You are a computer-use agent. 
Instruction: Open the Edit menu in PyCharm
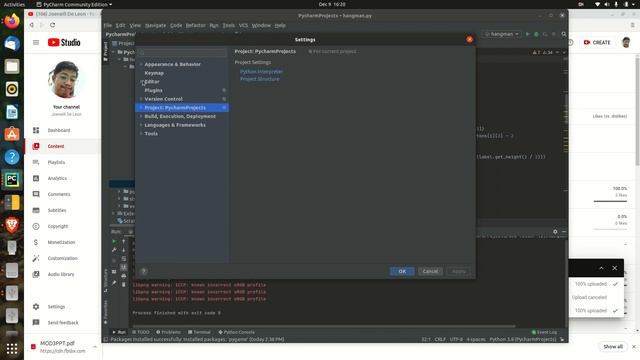coord(120,25)
